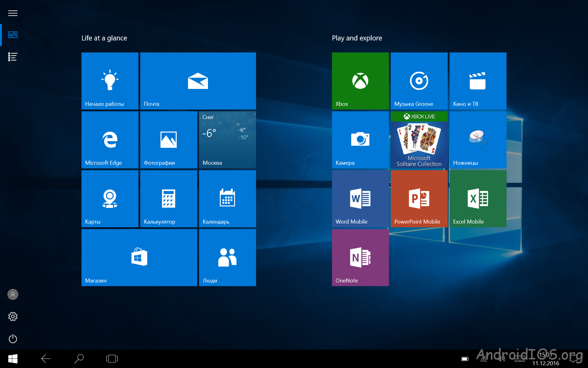Open Москва weather live tile
The height and width of the screenshot is (368, 588).
point(227,140)
